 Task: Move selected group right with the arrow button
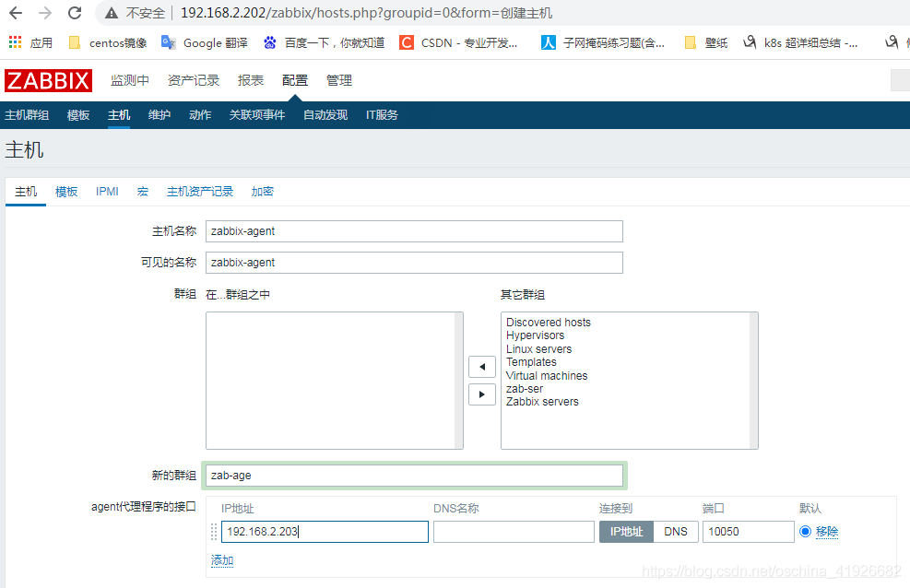(x=481, y=394)
